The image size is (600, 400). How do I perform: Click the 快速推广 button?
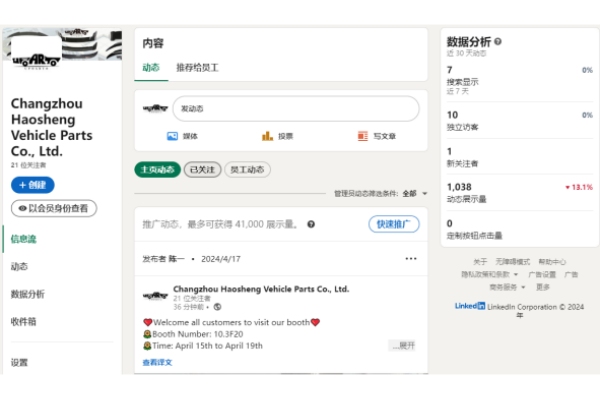(x=394, y=224)
